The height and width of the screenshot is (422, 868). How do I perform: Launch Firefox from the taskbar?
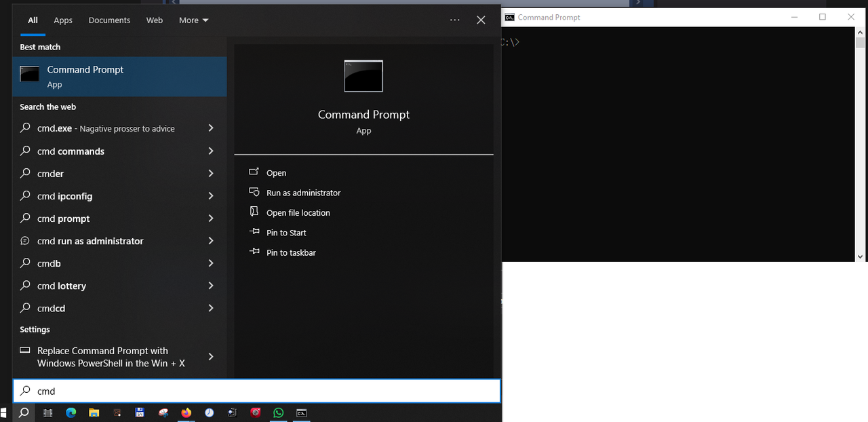(186, 413)
